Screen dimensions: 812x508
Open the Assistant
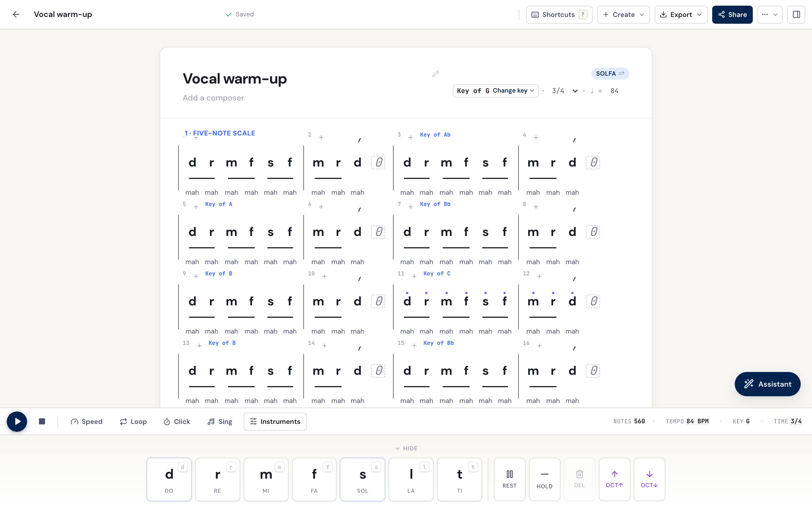coord(767,384)
